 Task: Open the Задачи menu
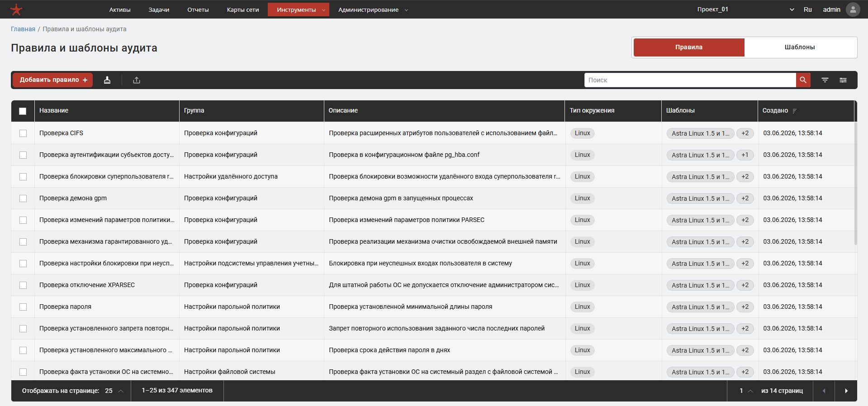click(159, 9)
